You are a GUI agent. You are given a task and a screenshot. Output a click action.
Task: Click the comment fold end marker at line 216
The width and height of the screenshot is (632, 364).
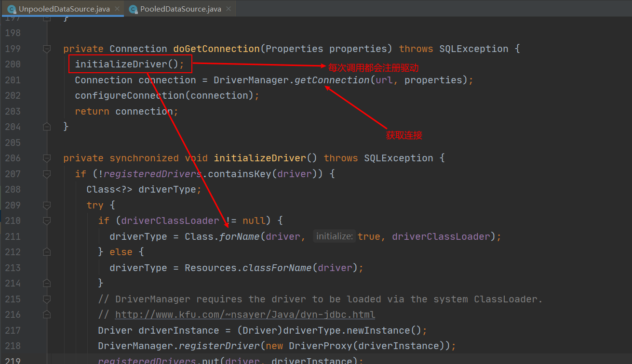pos(47,314)
